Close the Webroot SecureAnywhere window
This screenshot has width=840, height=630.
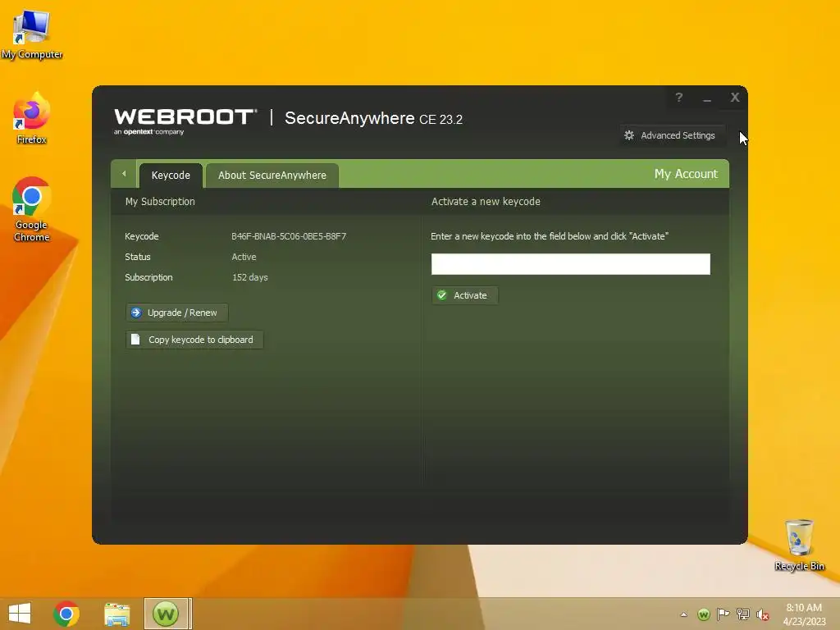tap(735, 98)
